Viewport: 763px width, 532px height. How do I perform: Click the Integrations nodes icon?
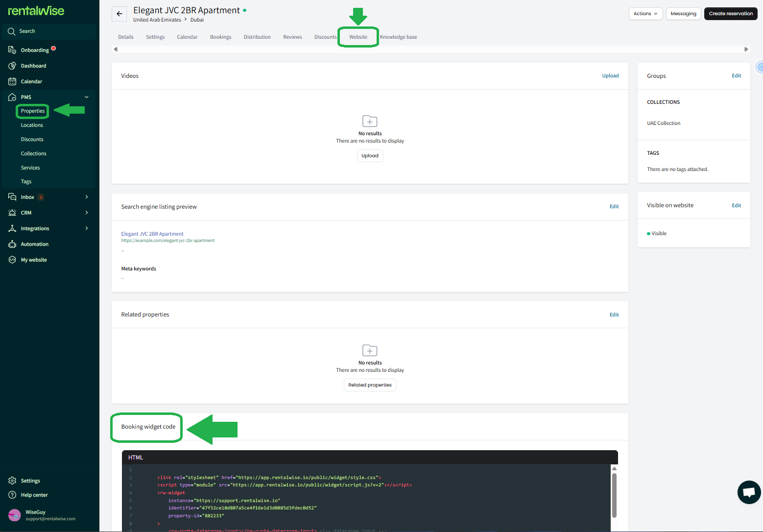coord(12,228)
